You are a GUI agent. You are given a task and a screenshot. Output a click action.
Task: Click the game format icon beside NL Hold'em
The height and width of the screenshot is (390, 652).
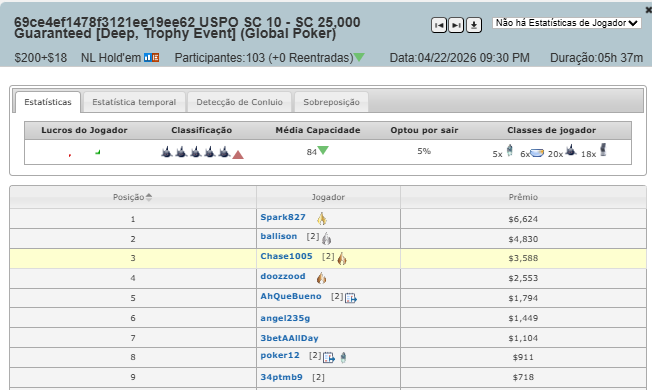pyautogui.click(x=152, y=58)
